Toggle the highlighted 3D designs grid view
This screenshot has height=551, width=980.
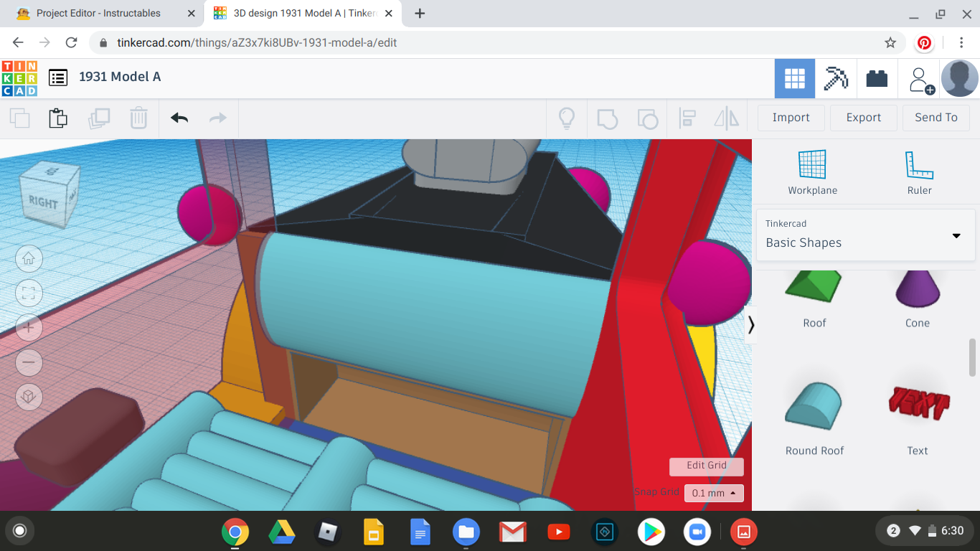click(x=794, y=78)
